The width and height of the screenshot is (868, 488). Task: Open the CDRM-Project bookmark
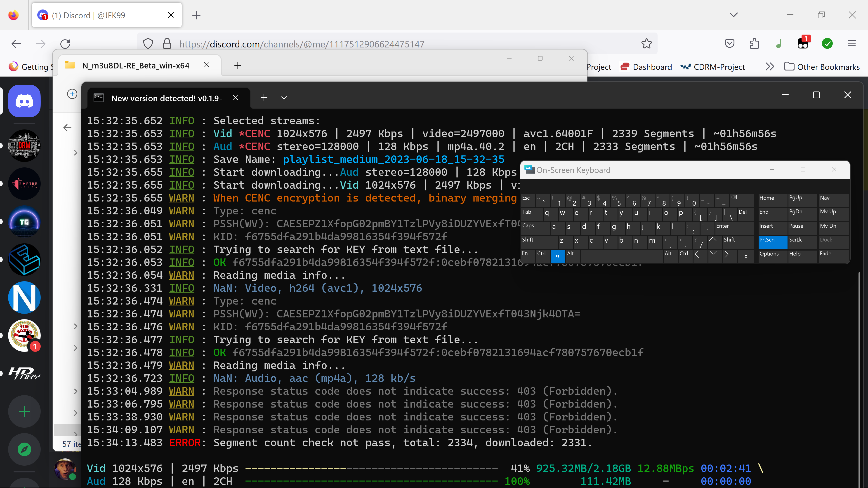pos(713,67)
